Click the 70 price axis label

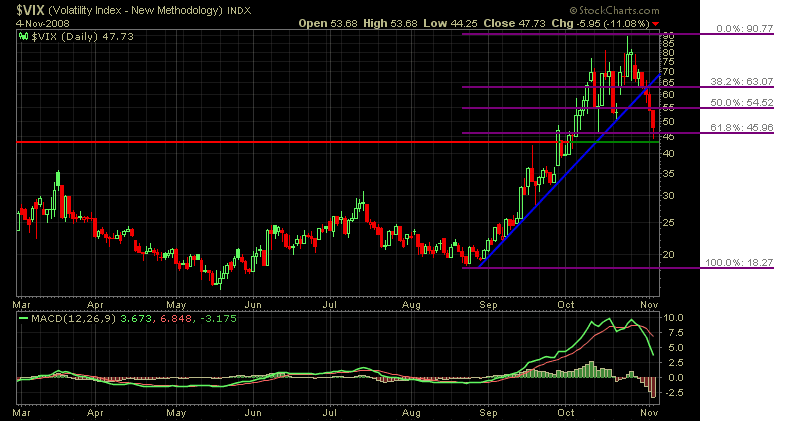pyautogui.click(x=668, y=71)
